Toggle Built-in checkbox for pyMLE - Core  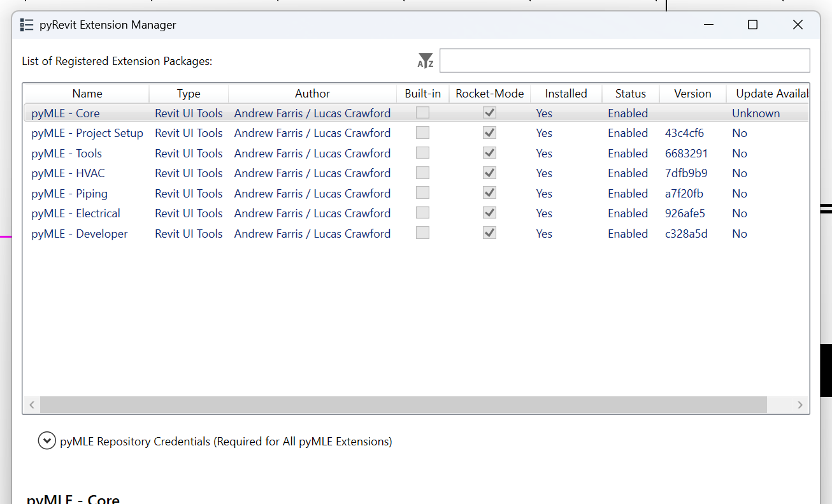422,113
